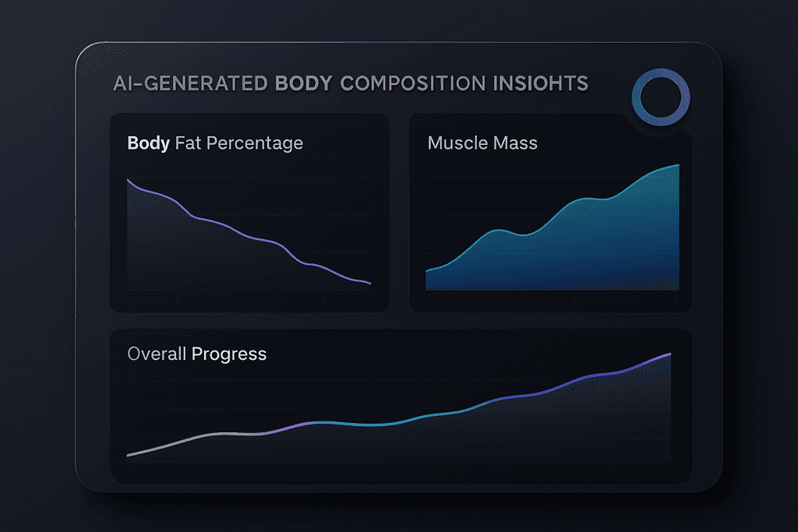Click the left edge of Muscle Mass area
This screenshot has width=798, height=532.
(427, 279)
